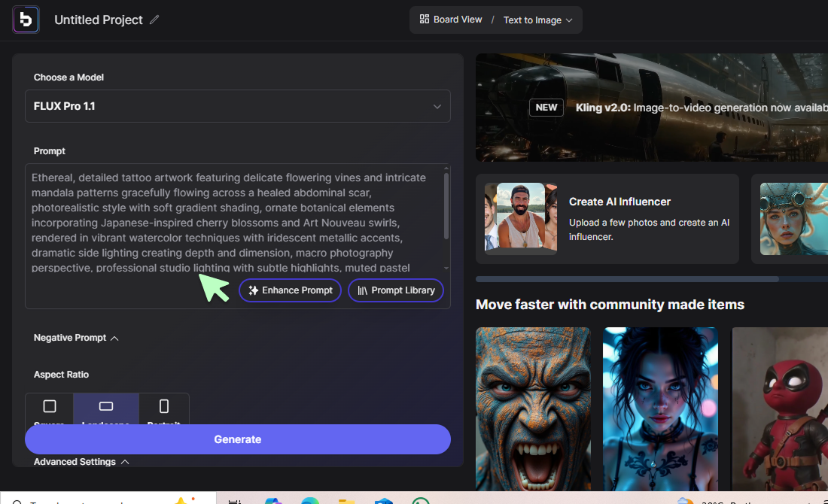The width and height of the screenshot is (828, 504).
Task: Open the FLUX Pro 1.1 model dropdown
Action: click(238, 106)
